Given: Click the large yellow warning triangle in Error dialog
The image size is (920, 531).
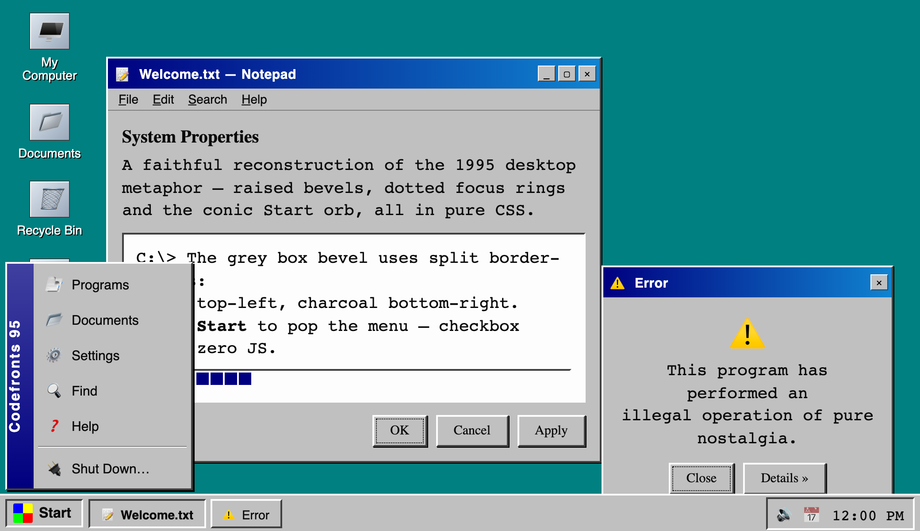Looking at the screenshot, I should (747, 334).
